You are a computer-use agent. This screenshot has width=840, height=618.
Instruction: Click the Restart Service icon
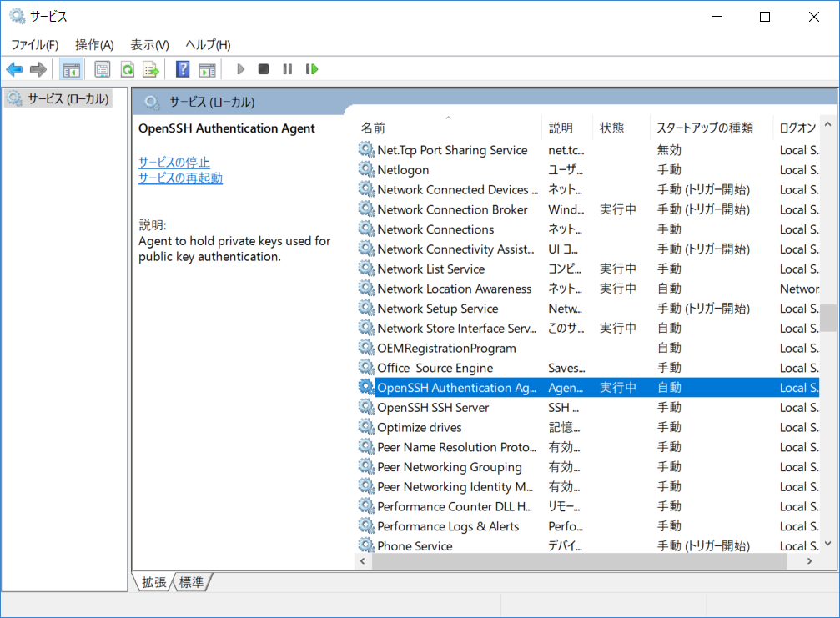click(x=312, y=69)
